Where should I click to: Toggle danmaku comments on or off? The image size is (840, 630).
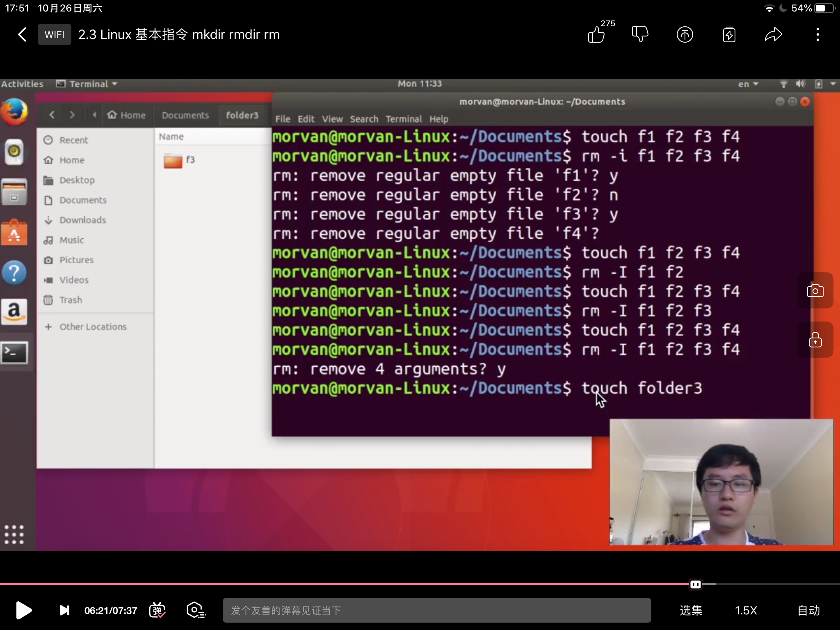(157, 610)
